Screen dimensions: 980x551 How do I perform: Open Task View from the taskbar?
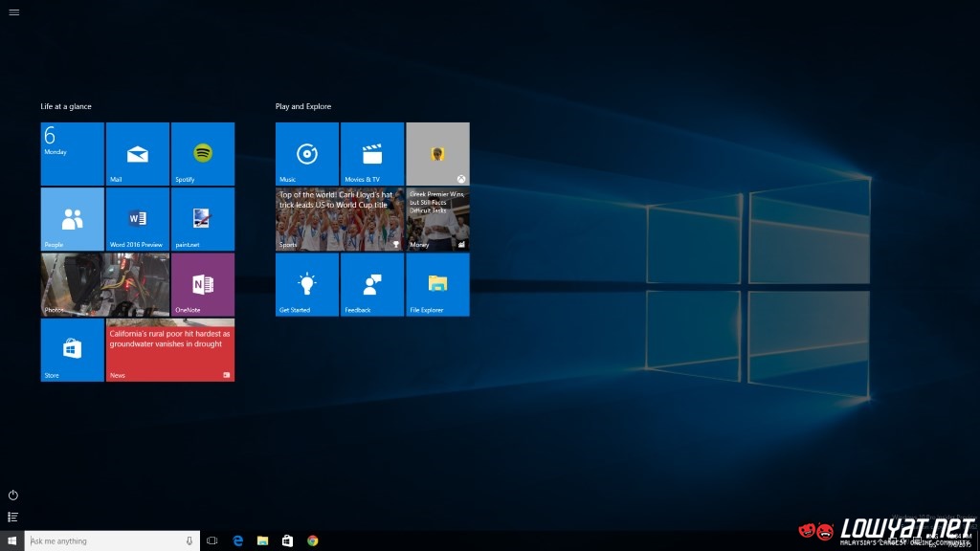click(212, 540)
